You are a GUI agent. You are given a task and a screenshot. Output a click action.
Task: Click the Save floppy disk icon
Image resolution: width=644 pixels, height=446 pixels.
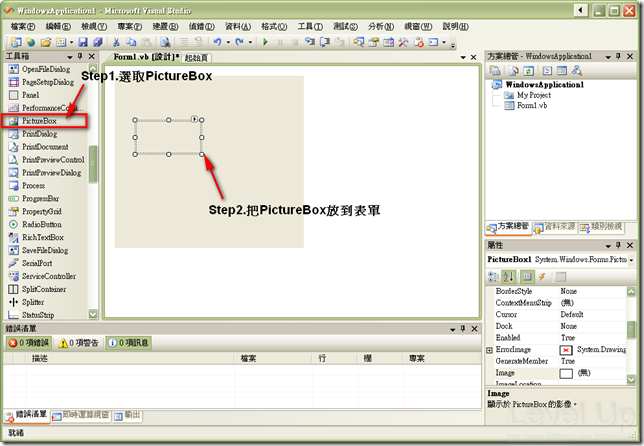pyautogui.click(x=83, y=42)
